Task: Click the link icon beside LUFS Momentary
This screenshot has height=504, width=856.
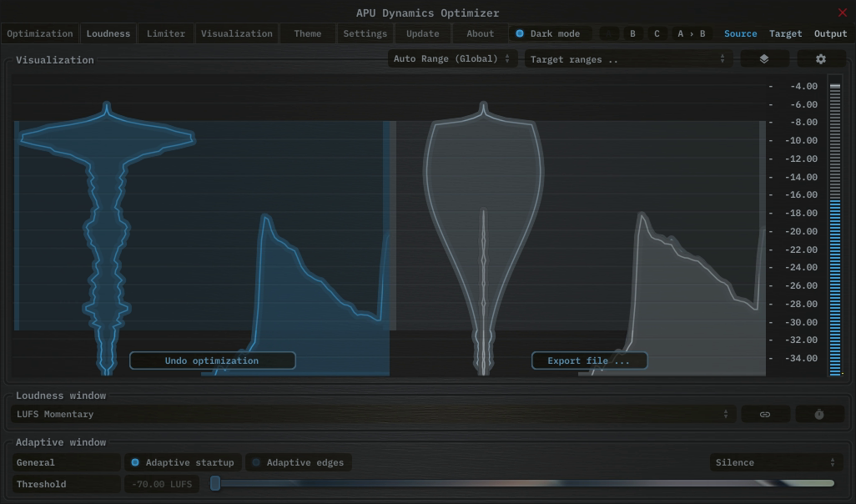Action: pyautogui.click(x=765, y=415)
